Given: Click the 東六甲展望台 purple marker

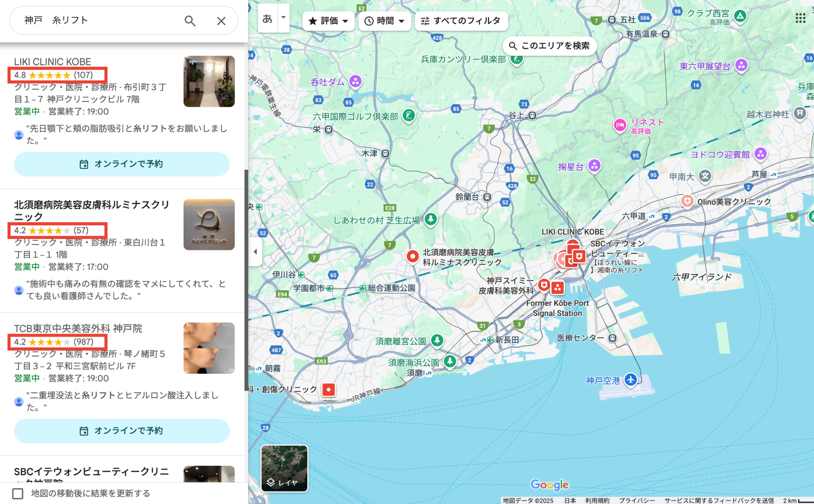Looking at the screenshot, I should click(x=741, y=65).
